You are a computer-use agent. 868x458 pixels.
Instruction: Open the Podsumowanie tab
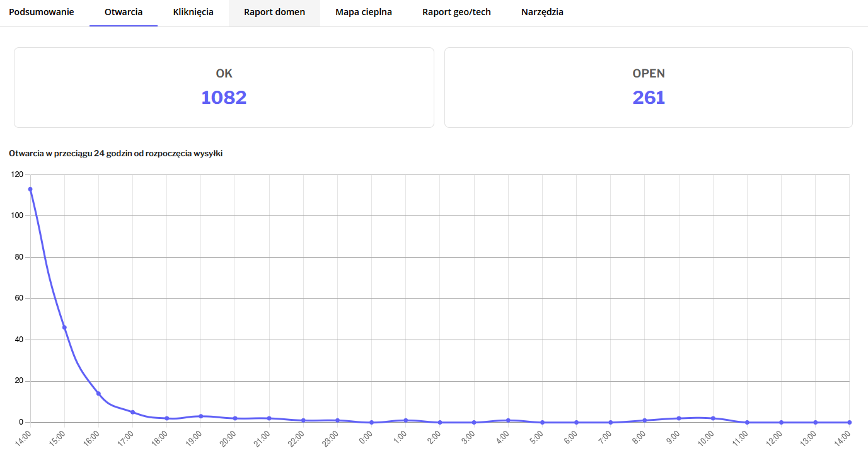42,12
